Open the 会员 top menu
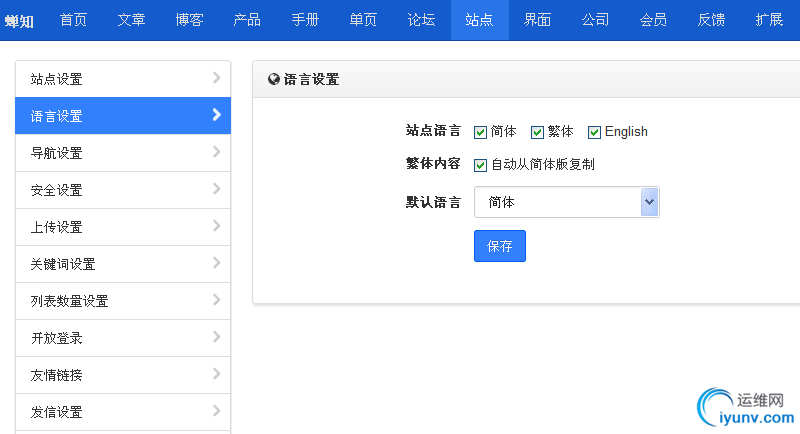Screen dimensions: 800x434 [654, 20]
